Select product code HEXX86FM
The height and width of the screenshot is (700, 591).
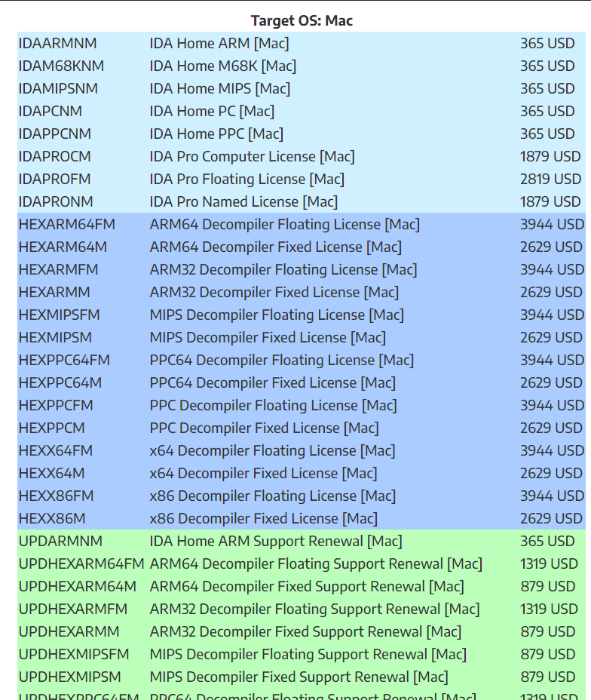click(x=57, y=496)
